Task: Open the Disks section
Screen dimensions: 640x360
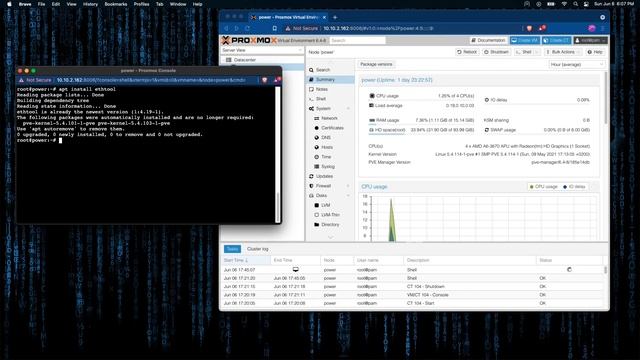Action: coord(321,196)
